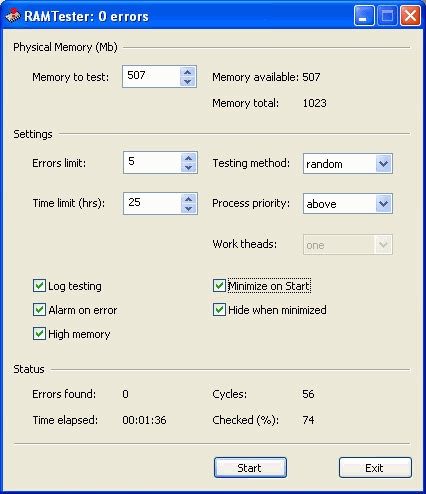The image size is (426, 494).
Task: Decrease Memory to test with down arrow
Action: [x=188, y=81]
